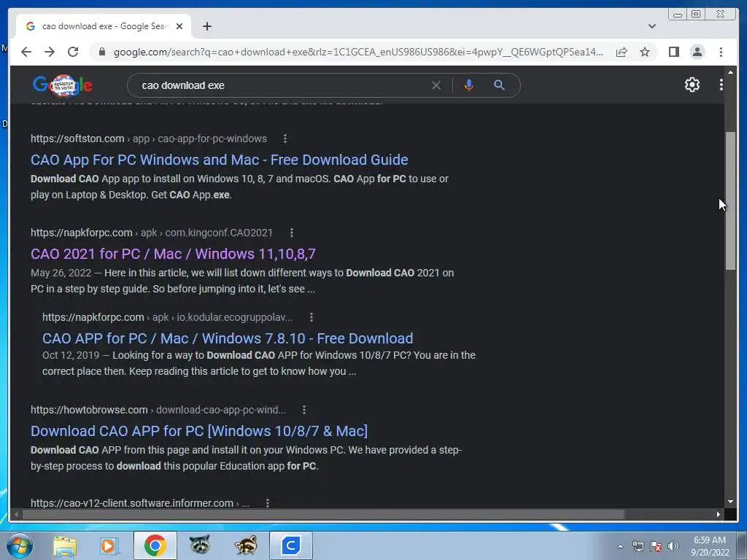Open taskbar clock 6:59 AM
The height and width of the screenshot is (560, 747).
coord(710,546)
